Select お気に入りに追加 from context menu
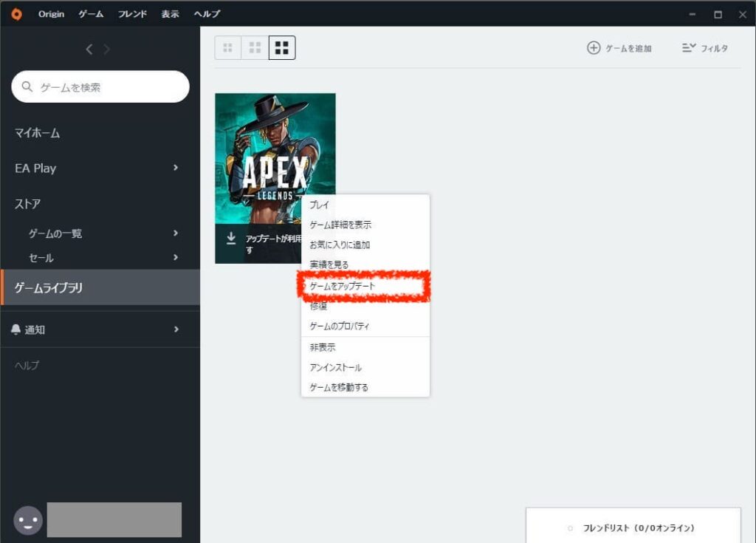Screen dimensions: 756x543 pyautogui.click(x=365, y=245)
